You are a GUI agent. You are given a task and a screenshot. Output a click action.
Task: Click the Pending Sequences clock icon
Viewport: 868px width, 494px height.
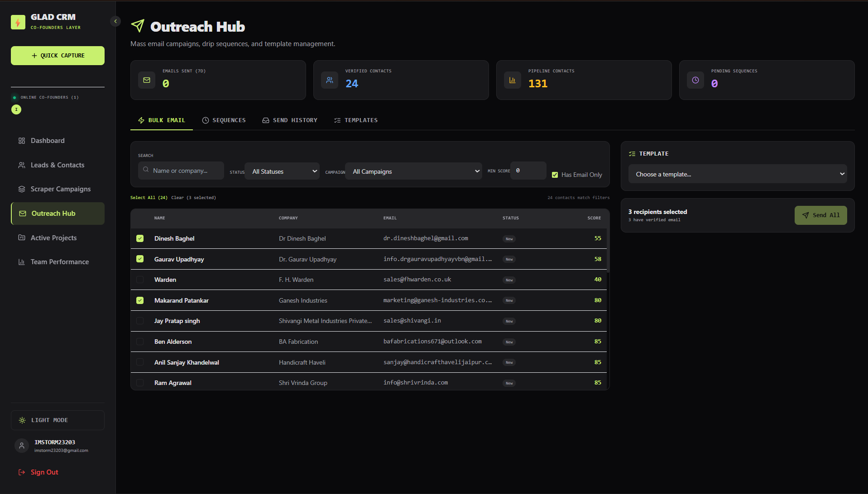click(x=695, y=80)
